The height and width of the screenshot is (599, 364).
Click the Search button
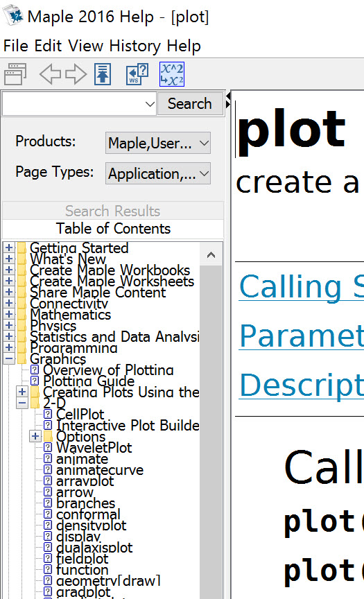pos(190,103)
